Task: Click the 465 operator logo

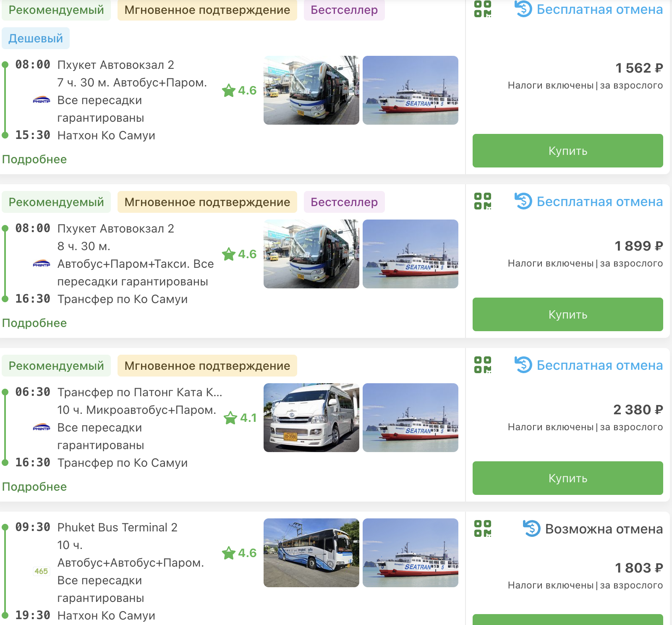Action: tap(41, 571)
